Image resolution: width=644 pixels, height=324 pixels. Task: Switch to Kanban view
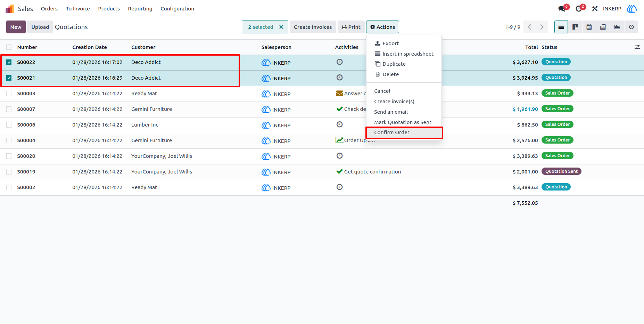point(575,27)
